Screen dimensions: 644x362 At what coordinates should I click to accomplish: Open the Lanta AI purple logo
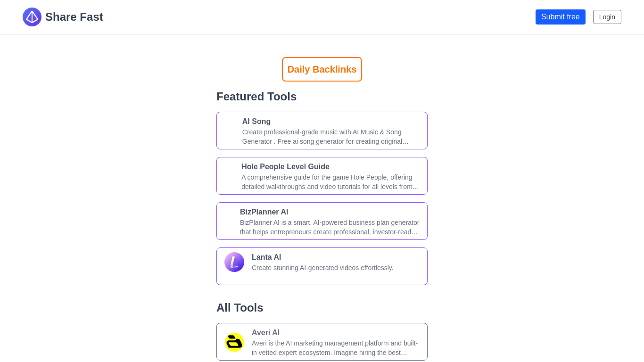click(234, 262)
